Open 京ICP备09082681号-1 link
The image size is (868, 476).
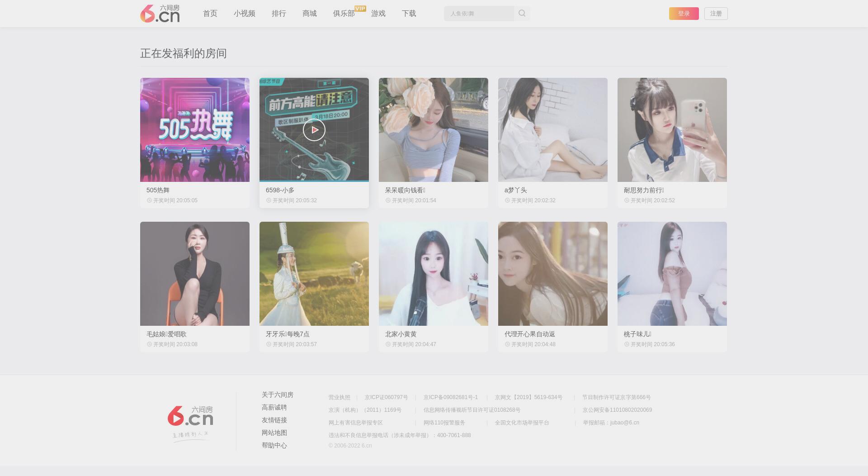(x=451, y=397)
